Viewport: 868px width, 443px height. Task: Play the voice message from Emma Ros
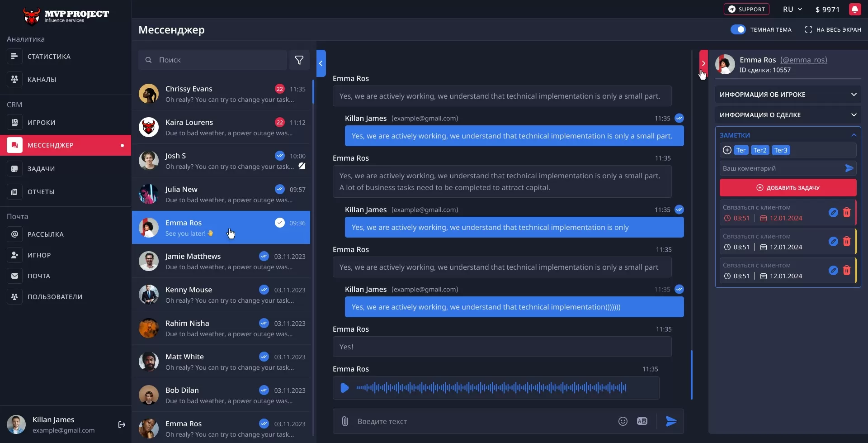point(344,388)
